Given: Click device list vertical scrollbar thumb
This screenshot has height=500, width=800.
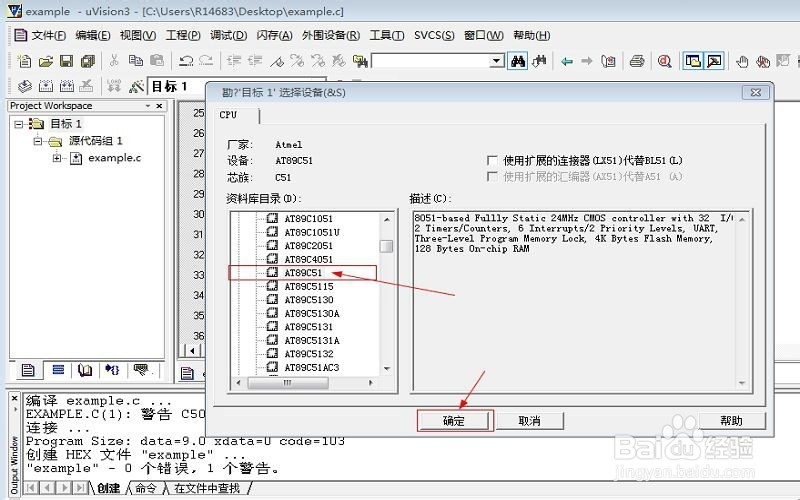Looking at the screenshot, I should click(386, 246).
